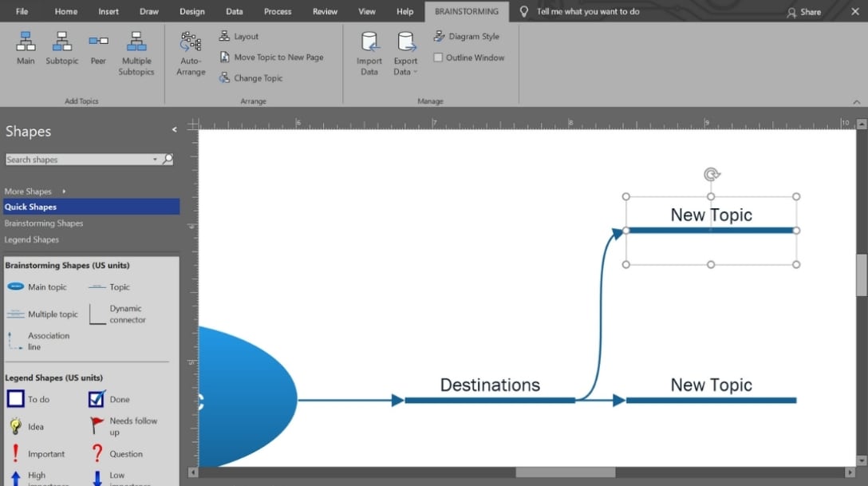
Task: Click vertical scrollbar thumb
Action: pos(862,275)
